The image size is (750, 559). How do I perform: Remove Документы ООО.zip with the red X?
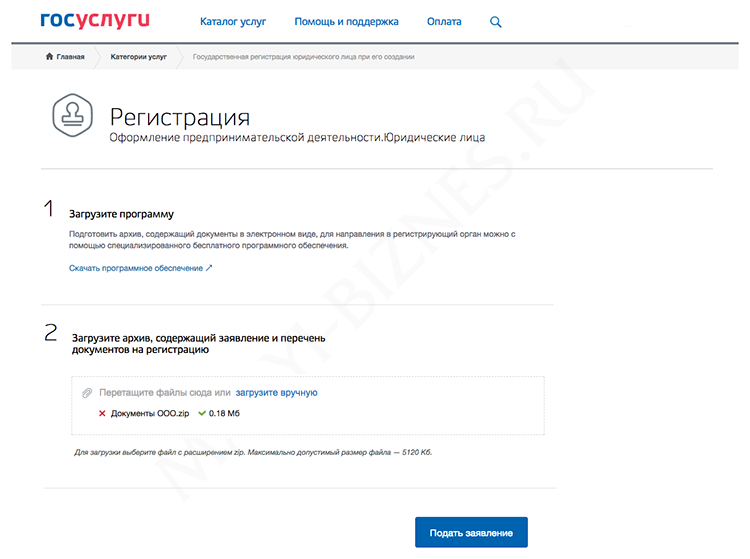tap(102, 413)
